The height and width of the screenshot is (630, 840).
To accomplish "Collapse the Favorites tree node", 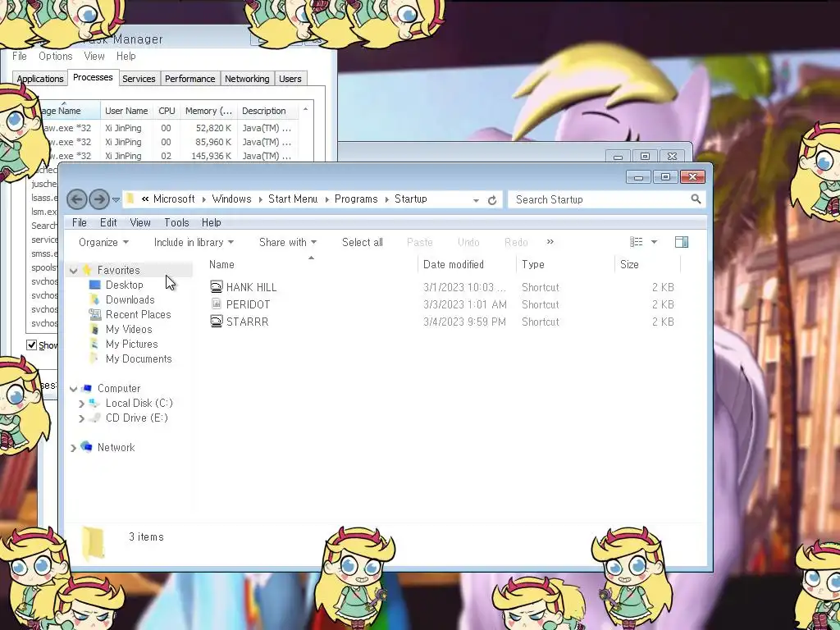I will point(73,271).
